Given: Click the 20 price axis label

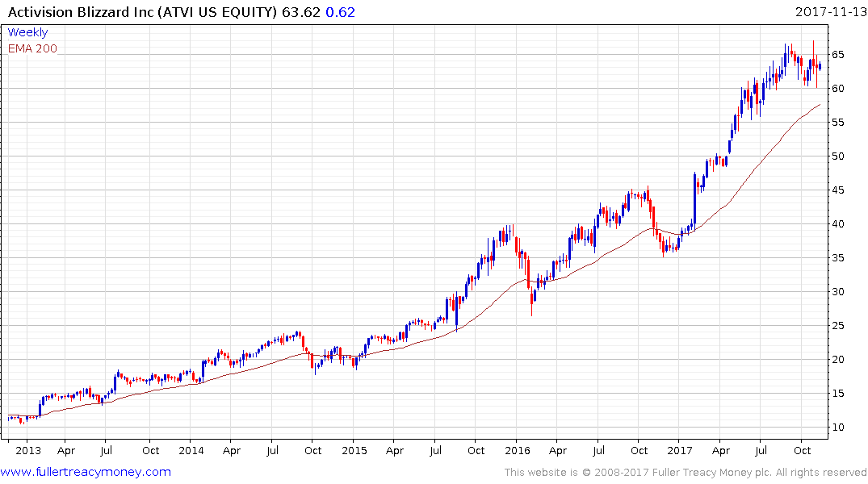Looking at the screenshot, I should [837, 360].
